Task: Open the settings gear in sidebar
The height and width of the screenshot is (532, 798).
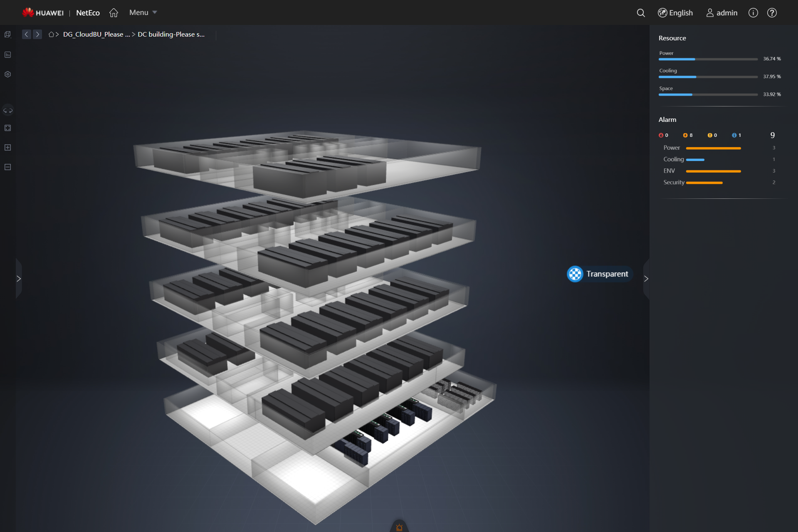Action: (x=7, y=74)
